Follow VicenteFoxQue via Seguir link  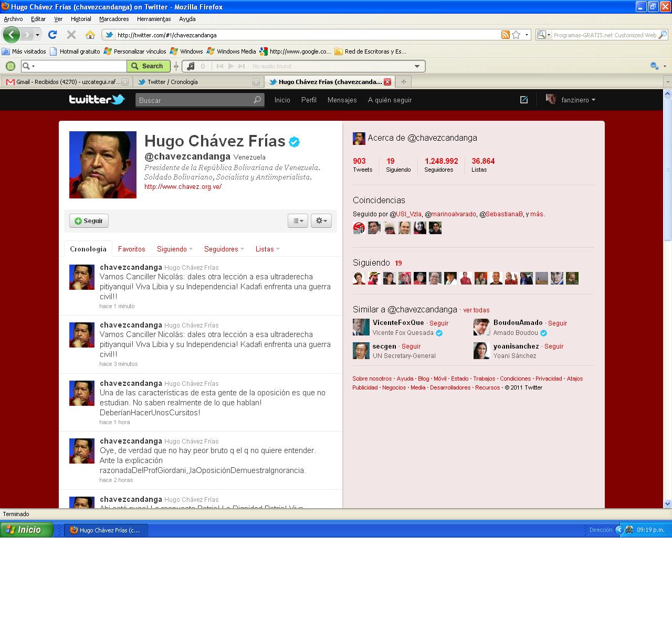(x=439, y=323)
